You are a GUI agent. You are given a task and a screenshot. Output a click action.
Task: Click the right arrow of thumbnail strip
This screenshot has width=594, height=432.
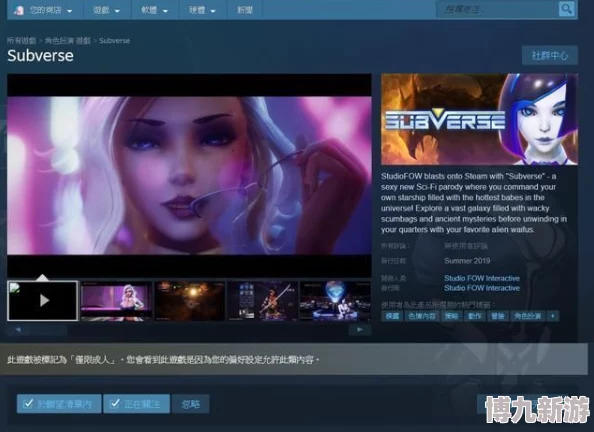360,330
